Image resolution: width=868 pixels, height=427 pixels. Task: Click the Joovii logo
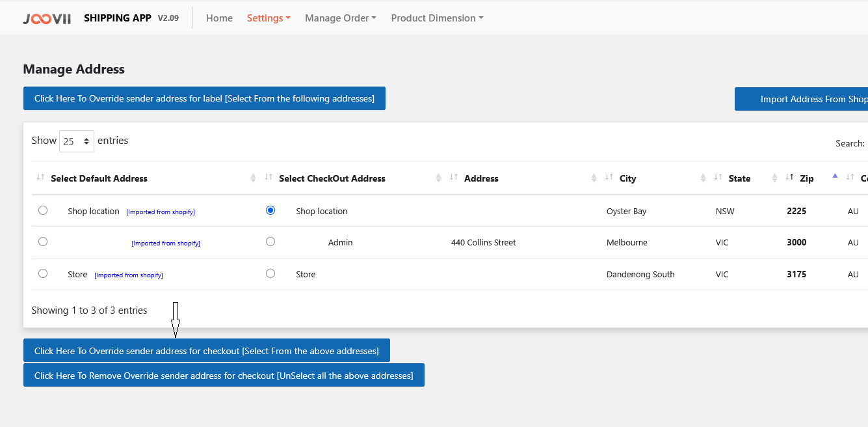coord(47,19)
